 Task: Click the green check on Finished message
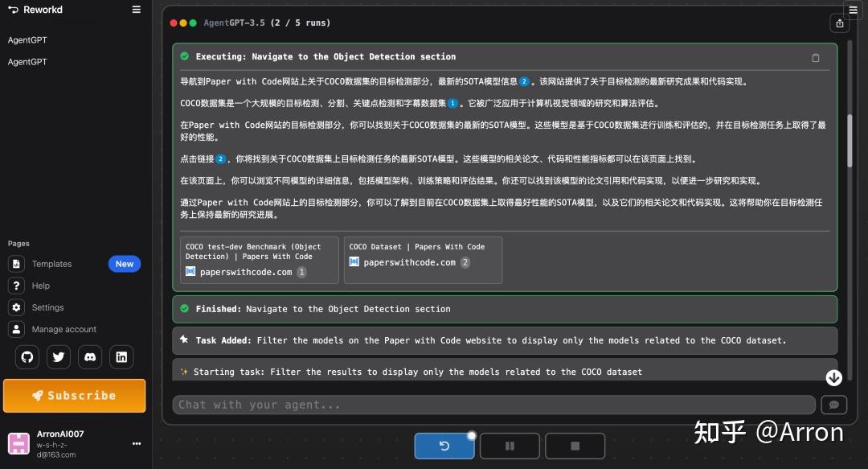185,309
